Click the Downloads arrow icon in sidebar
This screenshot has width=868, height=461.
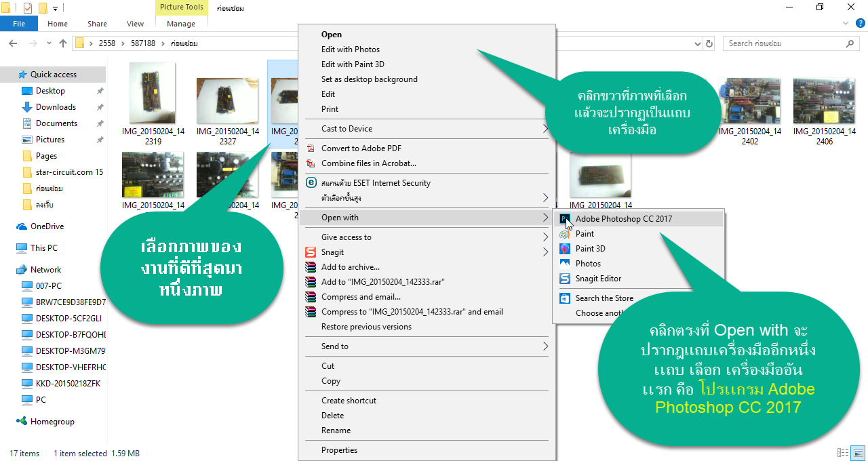(27, 107)
